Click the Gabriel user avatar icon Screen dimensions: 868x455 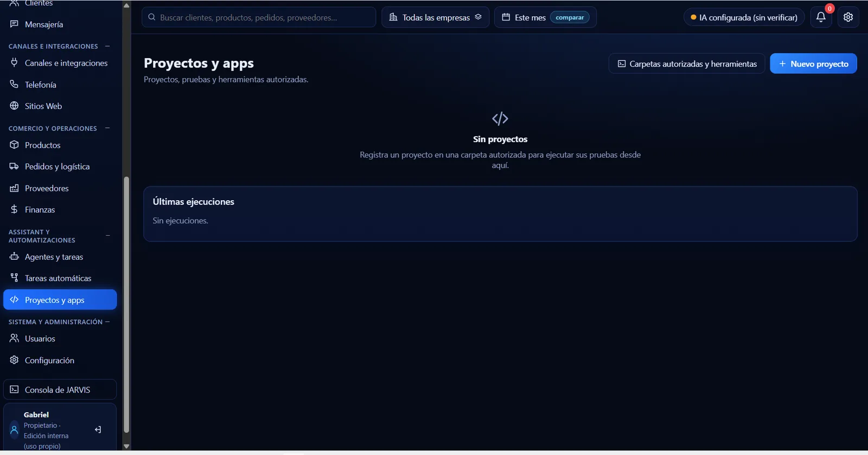click(x=14, y=430)
